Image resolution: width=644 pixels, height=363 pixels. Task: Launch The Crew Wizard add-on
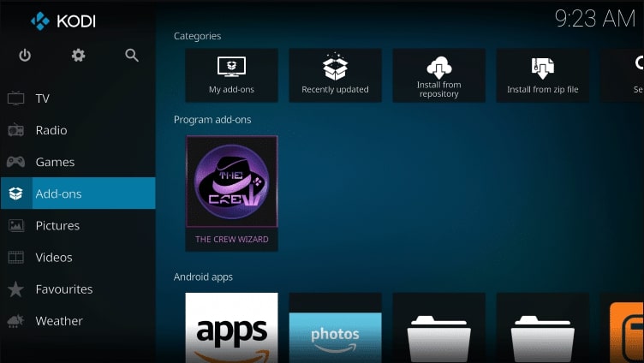pos(231,193)
